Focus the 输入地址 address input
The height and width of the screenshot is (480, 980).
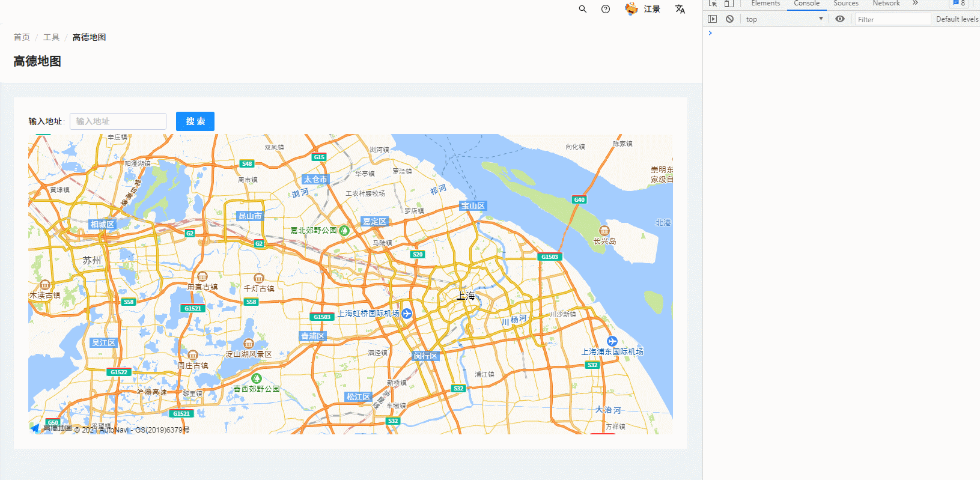(x=118, y=121)
